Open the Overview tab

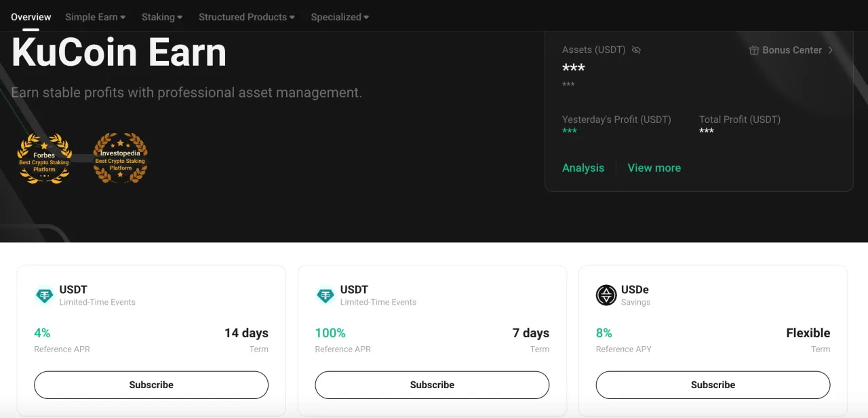tap(31, 17)
